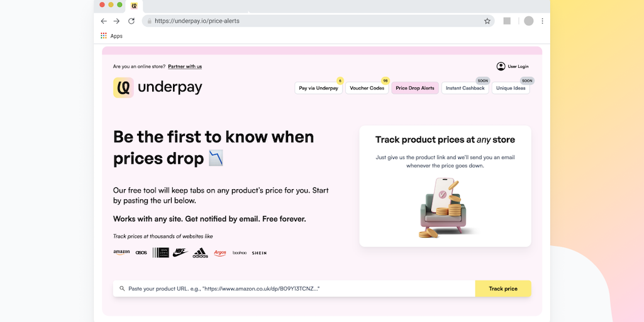Click the search magnifier icon in URL field
Viewport: 644px width, 322px height.
click(x=122, y=288)
